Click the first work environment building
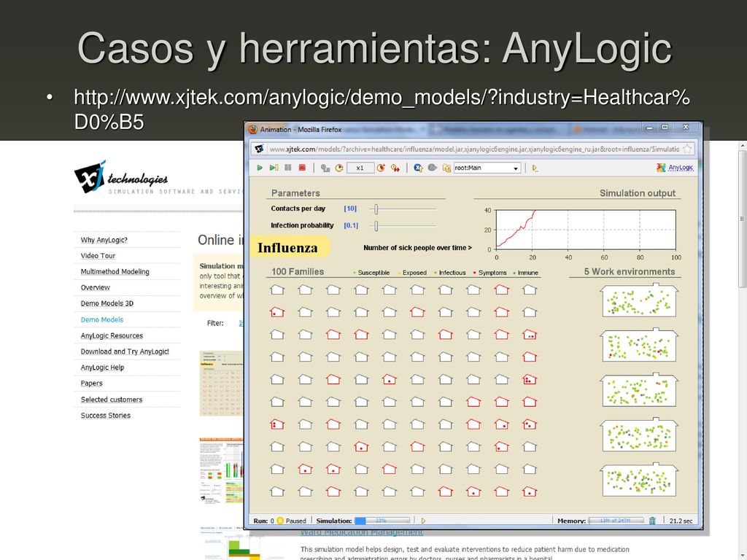Image resolution: width=747 pixels, height=560 pixels. pyautogui.click(x=639, y=300)
